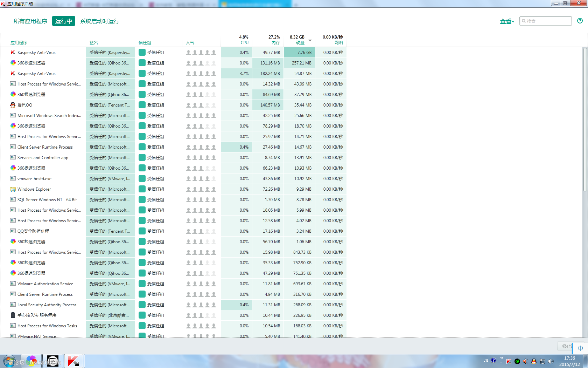Open the help question mark icon
This screenshot has height=368, width=588.
[580, 21]
